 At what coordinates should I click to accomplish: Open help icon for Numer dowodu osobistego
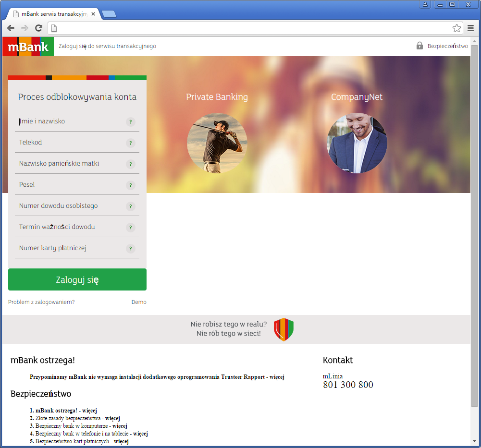click(130, 206)
